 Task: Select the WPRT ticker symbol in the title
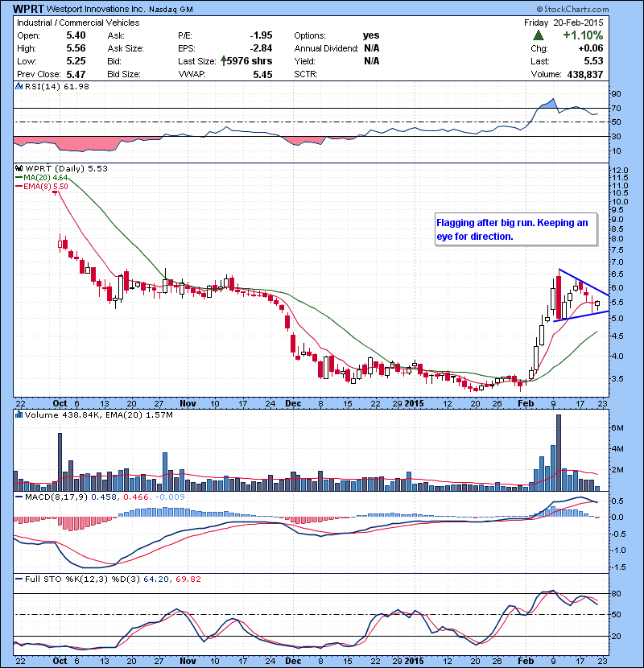27,9
